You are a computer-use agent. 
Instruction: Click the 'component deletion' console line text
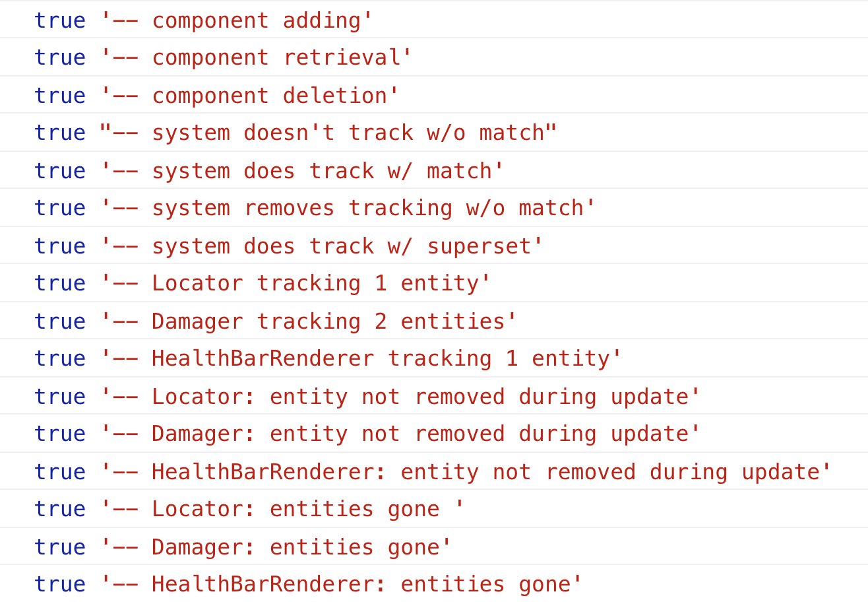[x=249, y=96]
